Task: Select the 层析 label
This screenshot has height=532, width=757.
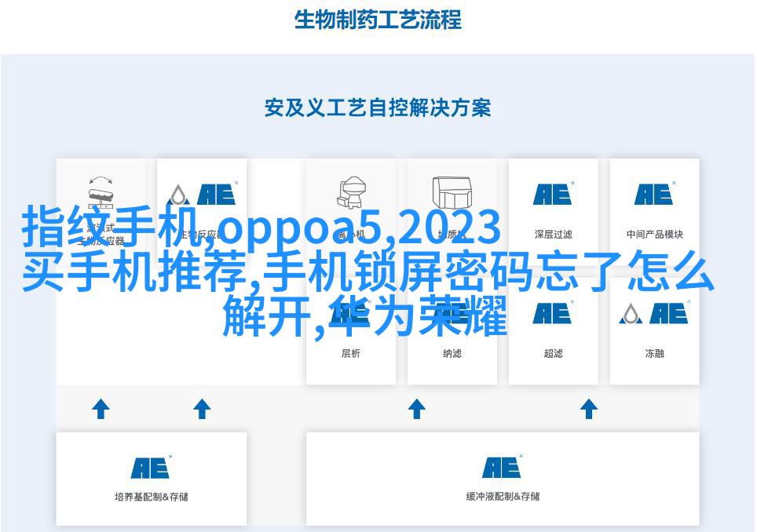Action: (x=351, y=354)
